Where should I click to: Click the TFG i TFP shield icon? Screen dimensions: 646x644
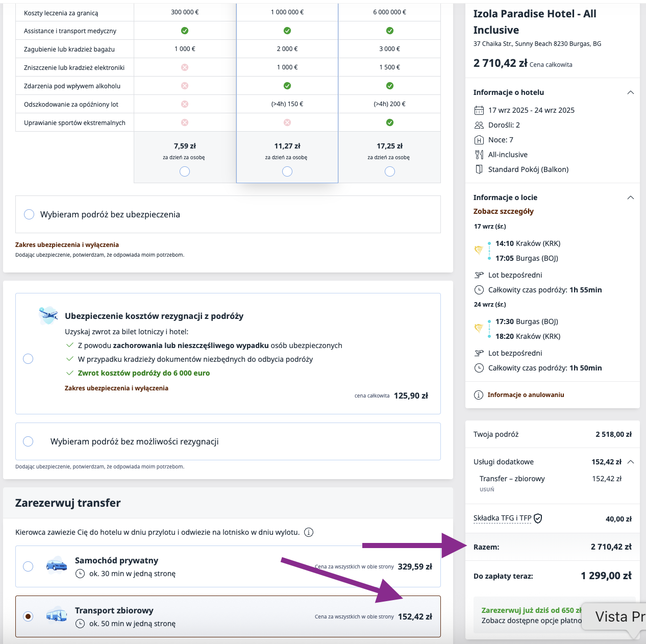click(x=538, y=518)
